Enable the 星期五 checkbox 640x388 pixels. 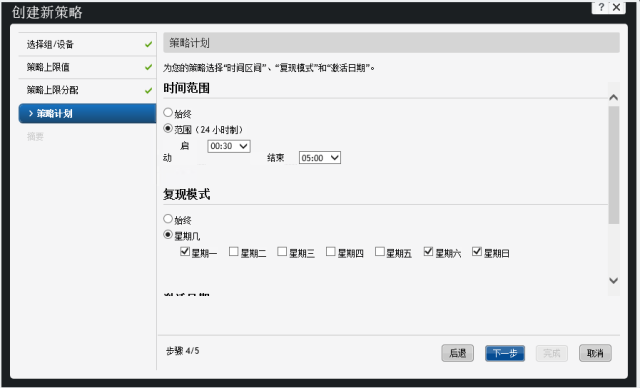tap(380, 251)
